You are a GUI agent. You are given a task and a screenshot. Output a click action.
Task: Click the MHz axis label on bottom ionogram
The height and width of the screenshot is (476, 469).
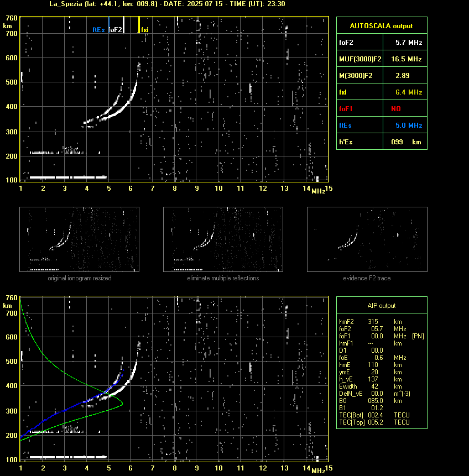[x=318, y=471]
